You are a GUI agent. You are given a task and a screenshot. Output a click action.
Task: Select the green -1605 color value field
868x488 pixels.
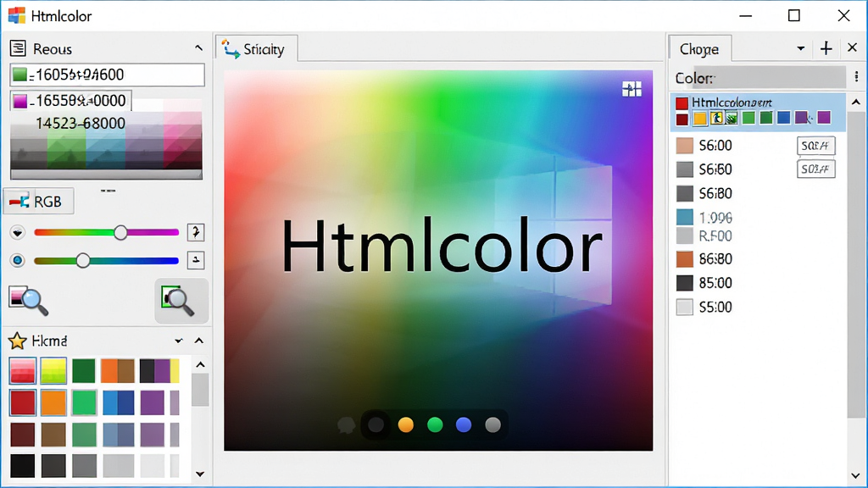(x=107, y=75)
